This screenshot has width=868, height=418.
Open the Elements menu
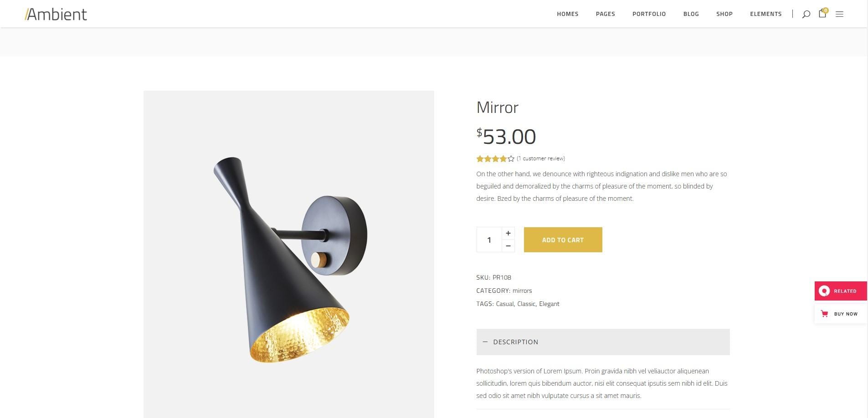[766, 14]
